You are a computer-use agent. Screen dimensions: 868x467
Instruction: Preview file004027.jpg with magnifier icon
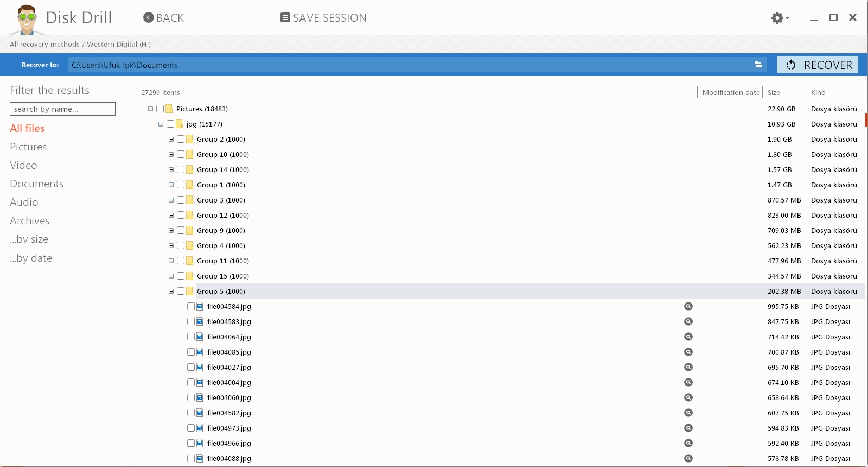point(688,367)
